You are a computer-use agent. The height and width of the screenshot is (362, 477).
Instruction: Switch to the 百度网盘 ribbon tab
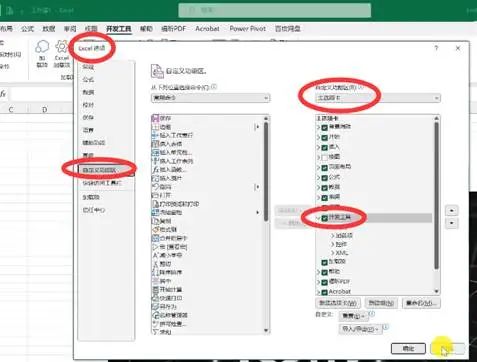click(288, 29)
